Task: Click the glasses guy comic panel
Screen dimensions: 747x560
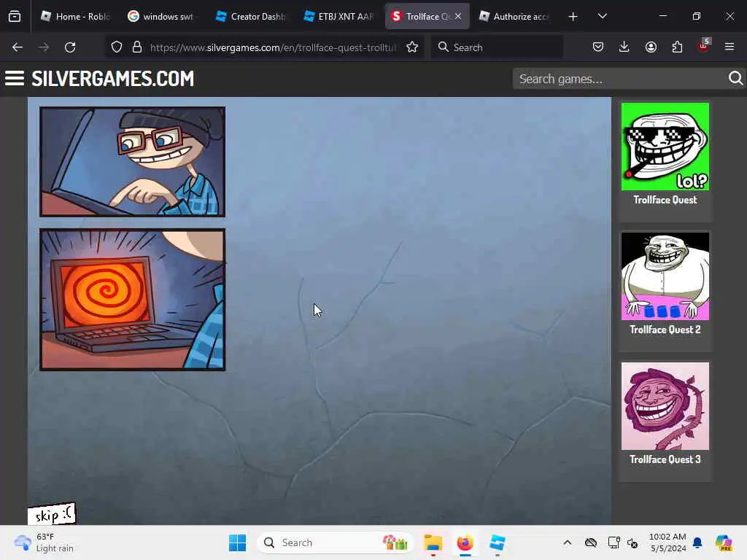Action: [133, 162]
